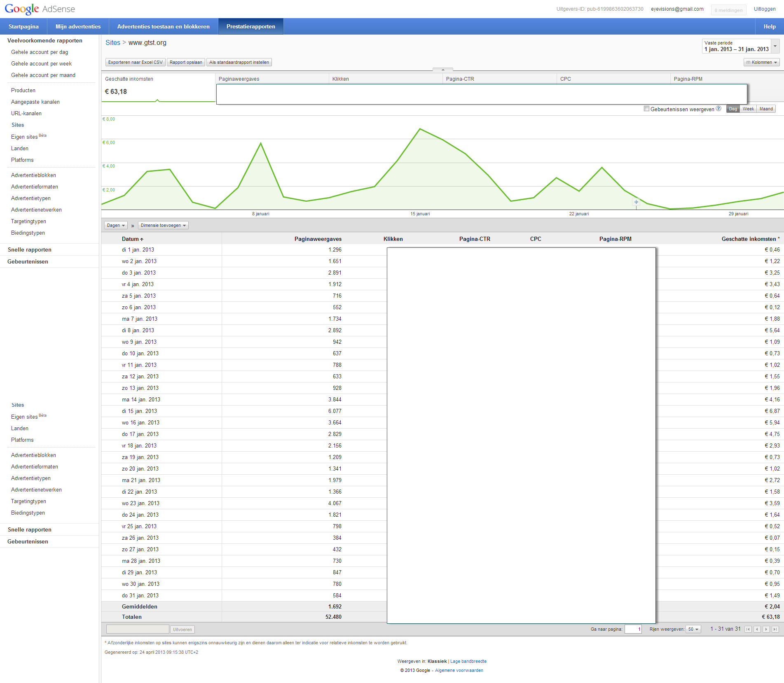
Task: Select the CPC metric tab
Action: tap(613, 79)
